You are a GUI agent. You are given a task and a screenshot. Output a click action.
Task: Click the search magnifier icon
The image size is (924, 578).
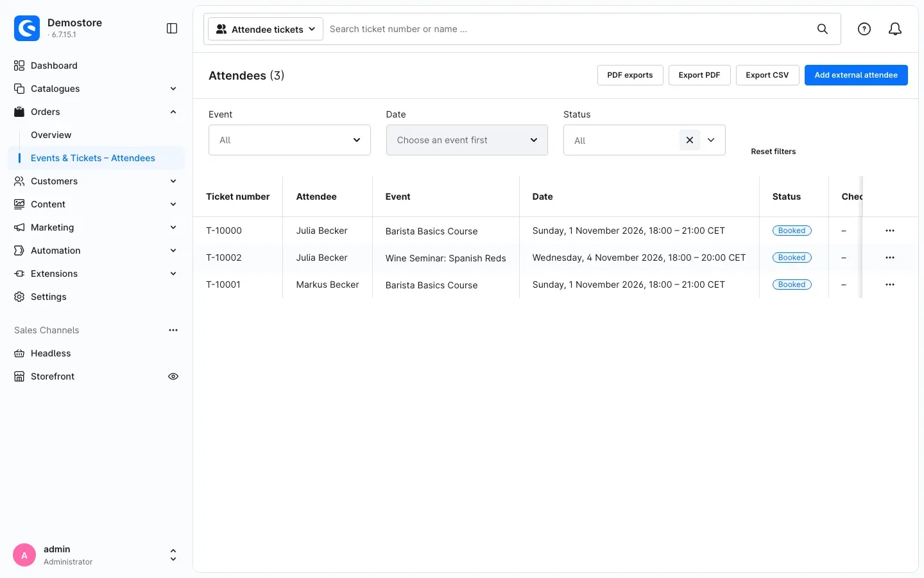coord(822,29)
